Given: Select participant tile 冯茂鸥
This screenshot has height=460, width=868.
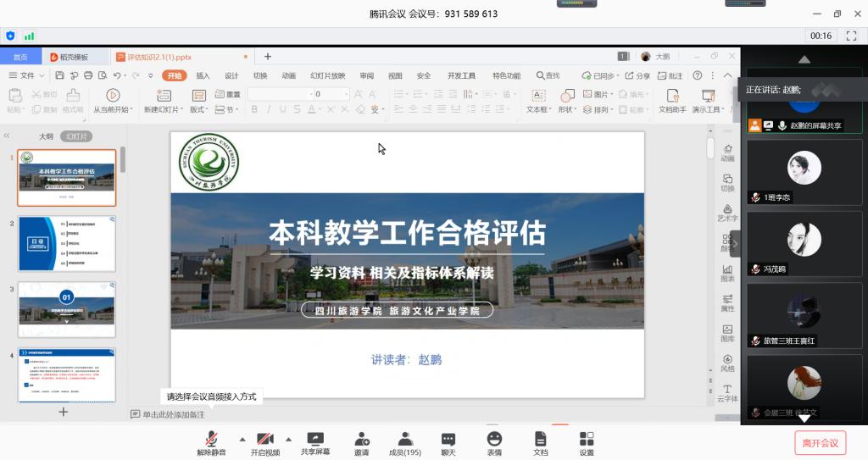Looking at the screenshot, I should [804, 244].
